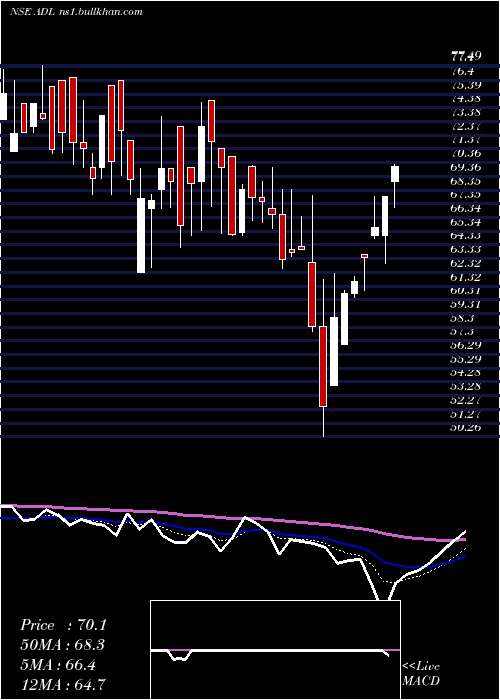Click the 54.28 price axis label
500x700 pixels.
point(466,373)
